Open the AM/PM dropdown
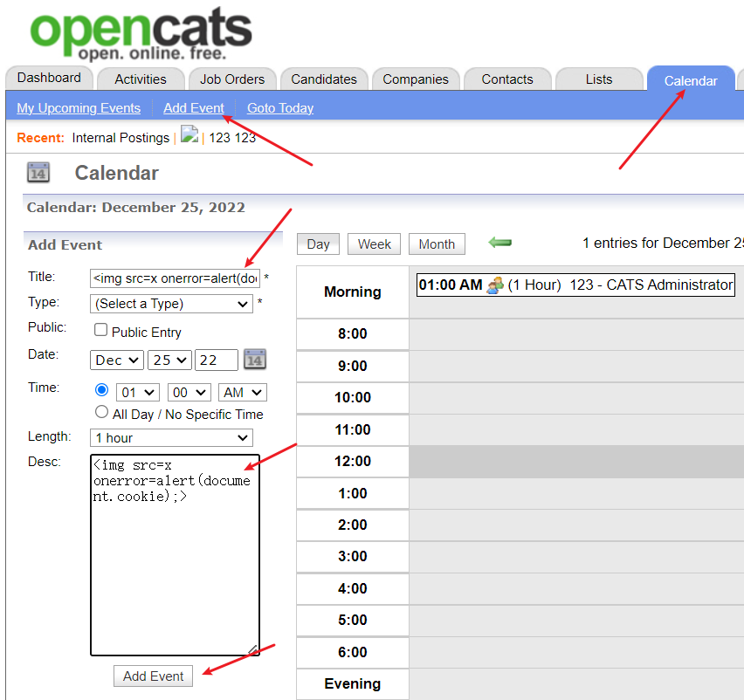Image resolution: width=744 pixels, height=700 pixels. (243, 393)
